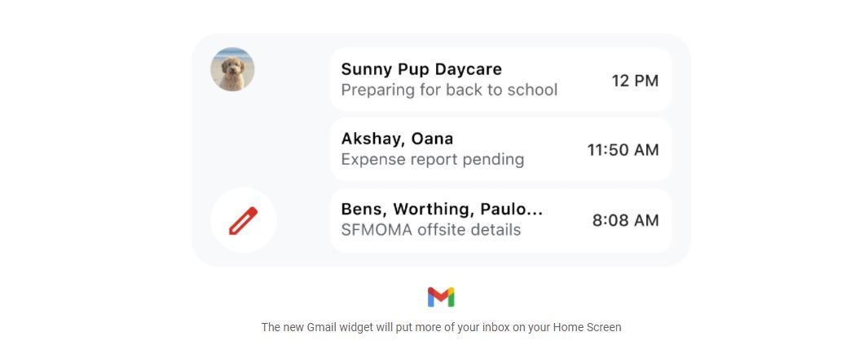This screenshot has height=354, width=868.
Task: Select 'SFMOMA offsite details' subject line
Action: pyautogui.click(x=430, y=230)
